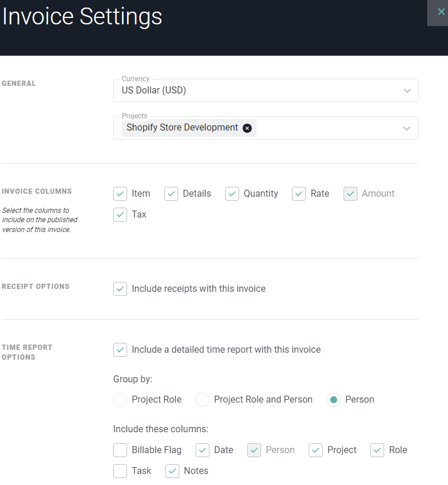Uncheck the Item column checkbox
448x485 pixels.
click(120, 194)
